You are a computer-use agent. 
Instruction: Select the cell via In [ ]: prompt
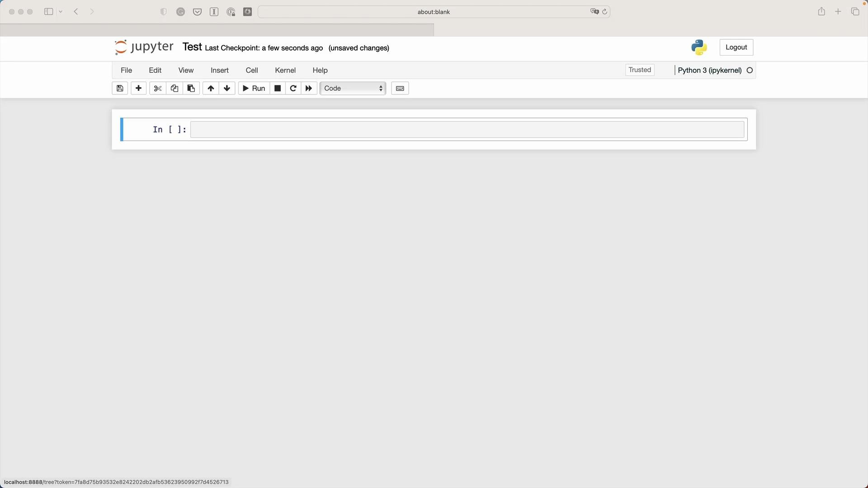pos(170,130)
